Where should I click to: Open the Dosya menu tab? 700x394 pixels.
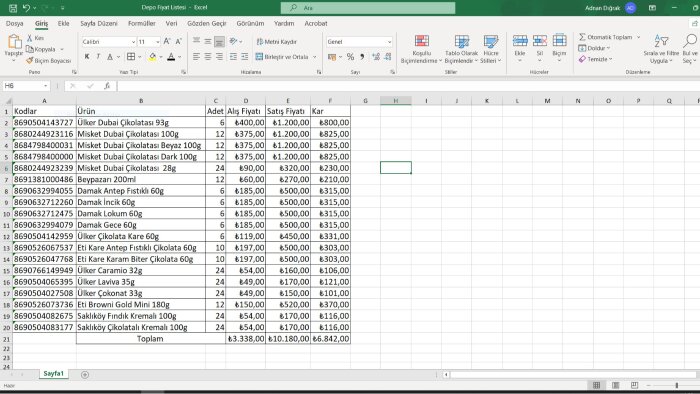15,23
